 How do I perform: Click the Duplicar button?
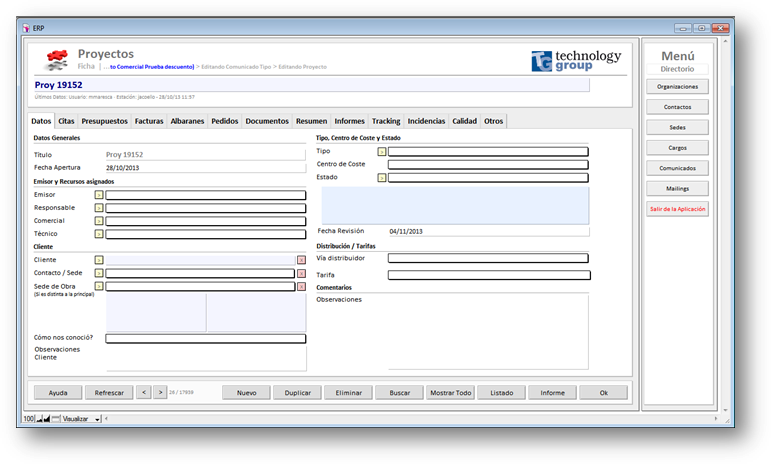[297, 393]
